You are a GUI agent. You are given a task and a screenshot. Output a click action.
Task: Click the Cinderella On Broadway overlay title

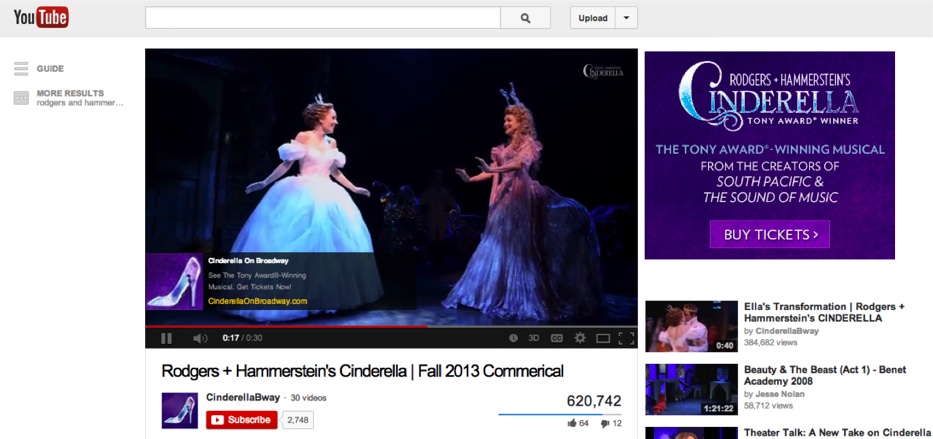[x=248, y=261]
